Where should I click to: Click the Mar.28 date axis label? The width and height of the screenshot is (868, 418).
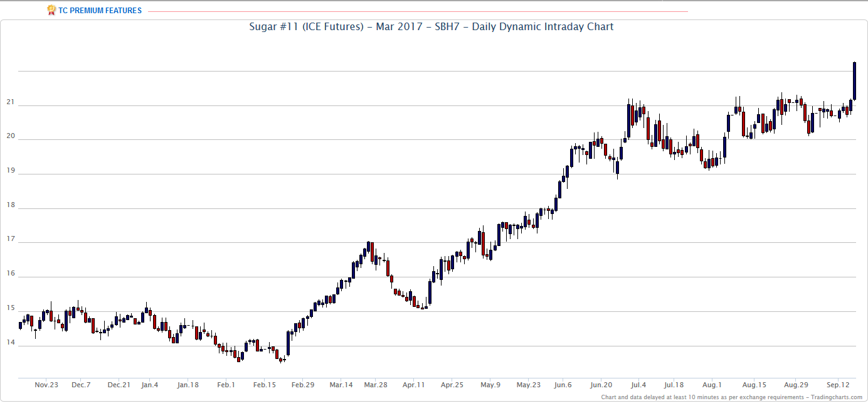375,385
